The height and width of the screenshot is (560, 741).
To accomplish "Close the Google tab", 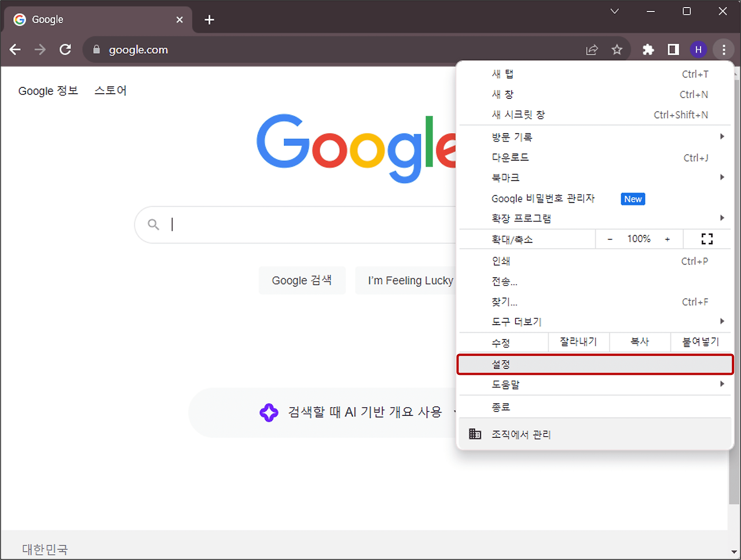I will tap(179, 20).
